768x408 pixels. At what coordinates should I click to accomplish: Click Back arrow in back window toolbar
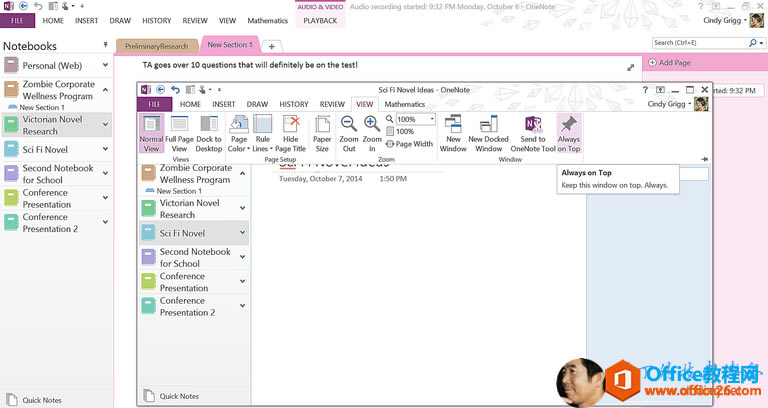click(23, 6)
